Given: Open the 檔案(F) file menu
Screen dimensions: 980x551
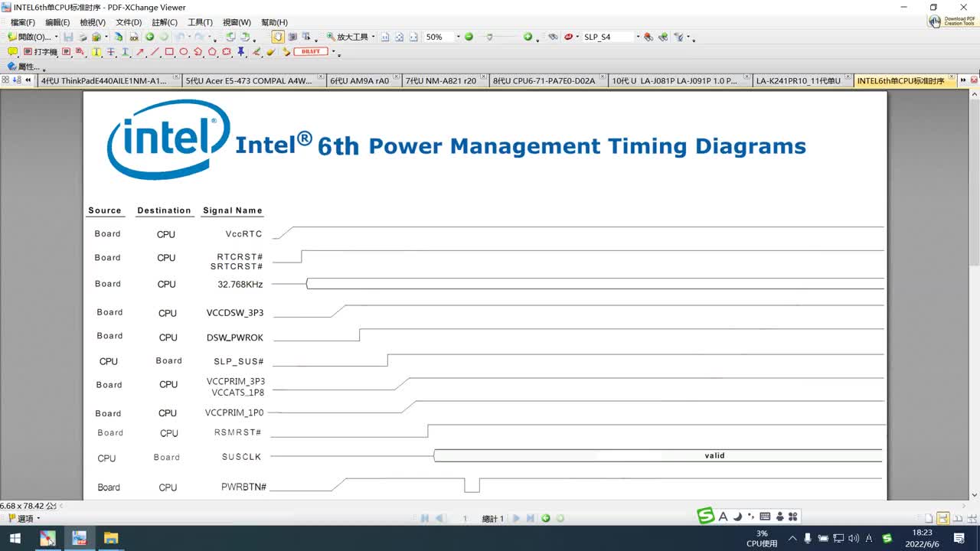Looking at the screenshot, I should click(22, 22).
